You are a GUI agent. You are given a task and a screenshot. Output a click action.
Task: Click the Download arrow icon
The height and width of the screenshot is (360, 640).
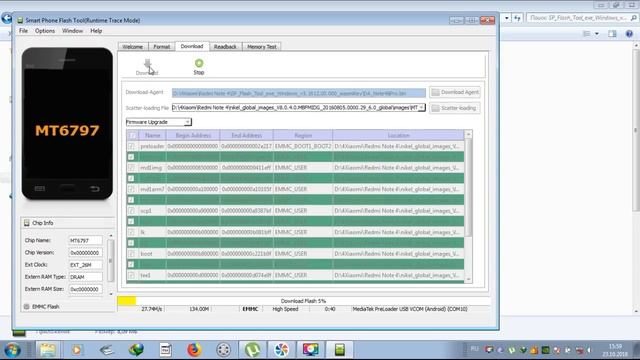pyautogui.click(x=147, y=63)
